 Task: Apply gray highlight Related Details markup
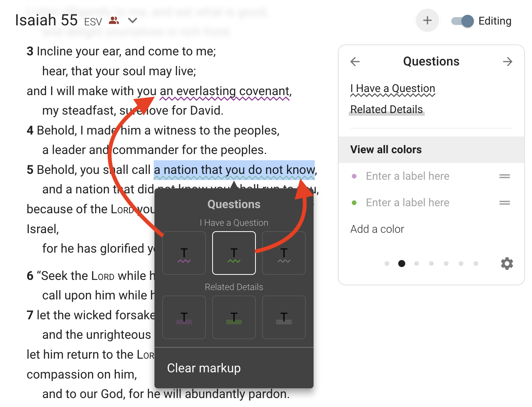tap(284, 317)
